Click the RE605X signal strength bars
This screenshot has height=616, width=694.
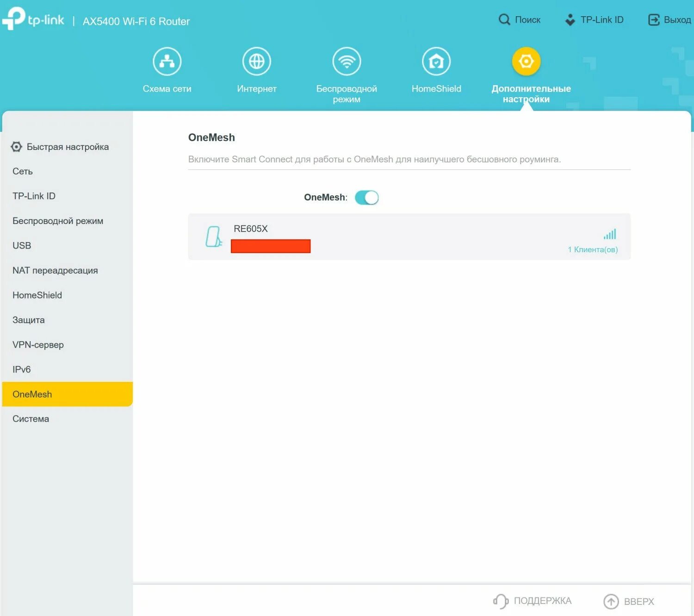pyautogui.click(x=610, y=234)
